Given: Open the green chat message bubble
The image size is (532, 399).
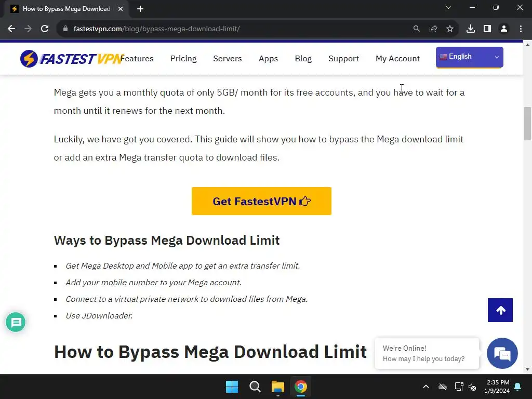Looking at the screenshot, I should [16, 322].
